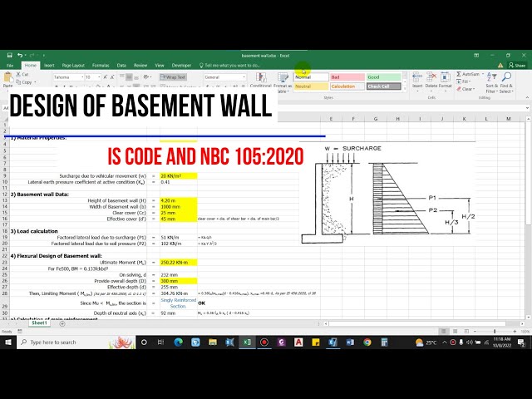This screenshot has width=532, height=399.
Task: Apply the Calculation cell style
Action: coord(347,86)
